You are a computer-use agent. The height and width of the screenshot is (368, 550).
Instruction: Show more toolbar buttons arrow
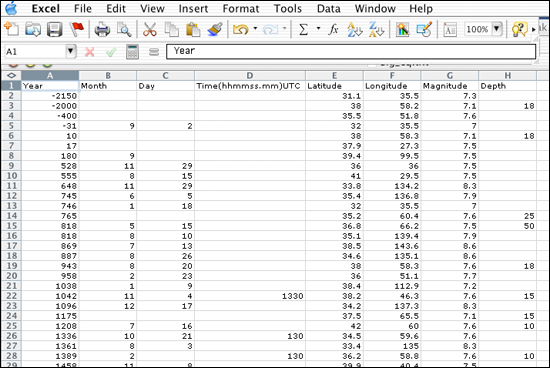[534, 29]
